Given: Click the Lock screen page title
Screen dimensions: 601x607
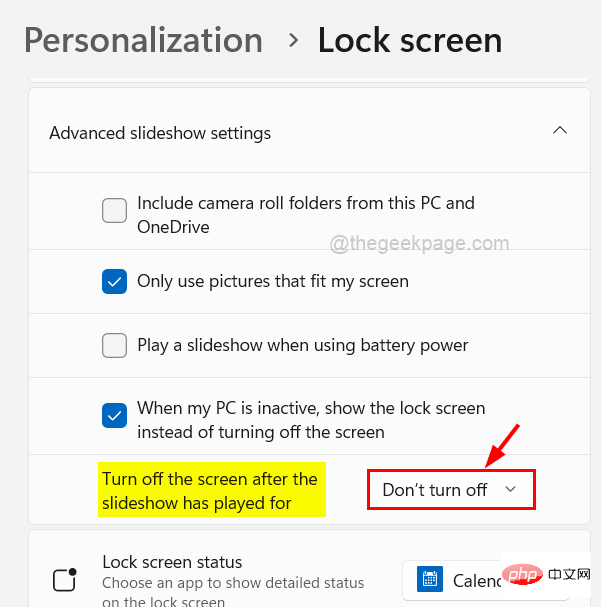Looking at the screenshot, I should point(410,40).
